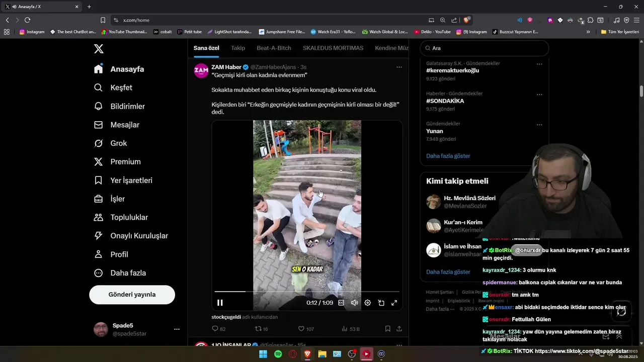The image size is (644, 362).
Task: Reply to ZAM Haber post
Action: (x=219, y=329)
